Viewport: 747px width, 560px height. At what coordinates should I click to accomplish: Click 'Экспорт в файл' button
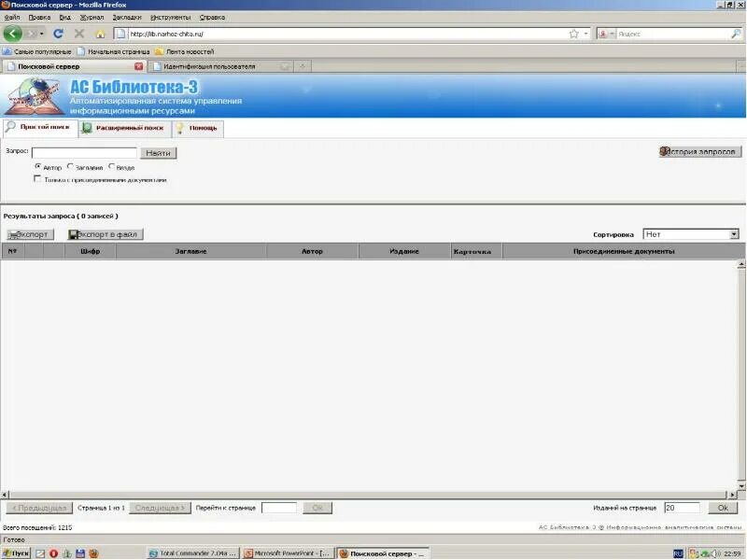106,234
